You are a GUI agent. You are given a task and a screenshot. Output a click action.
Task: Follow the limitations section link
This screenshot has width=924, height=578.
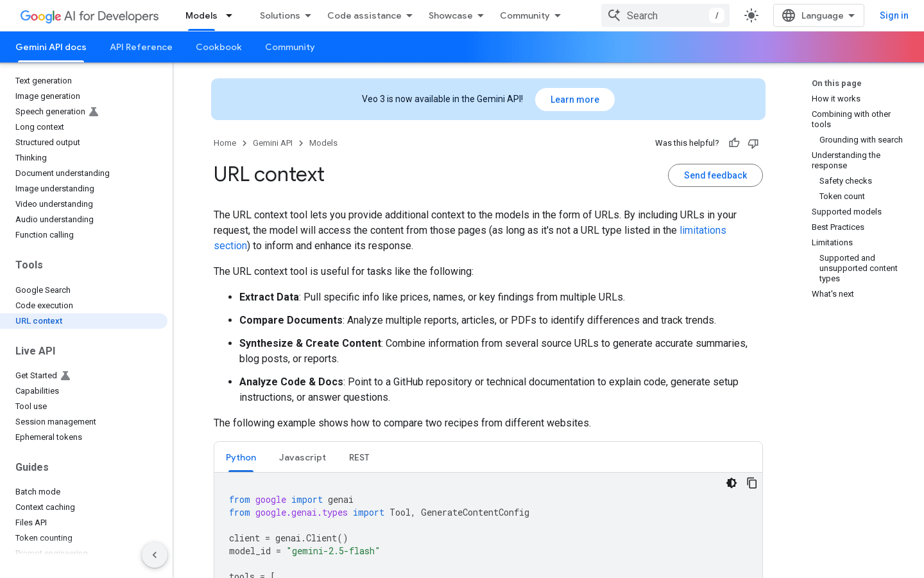pyautogui.click(x=703, y=230)
